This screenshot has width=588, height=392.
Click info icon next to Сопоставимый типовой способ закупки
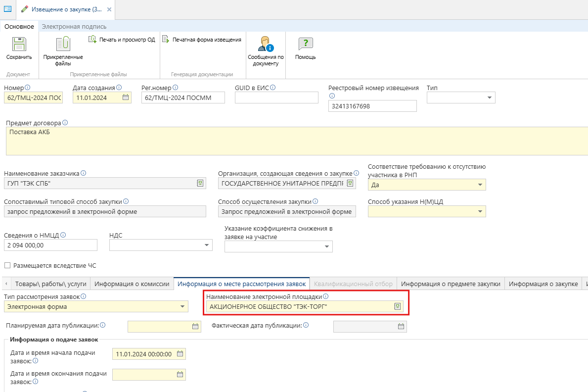tap(126, 201)
